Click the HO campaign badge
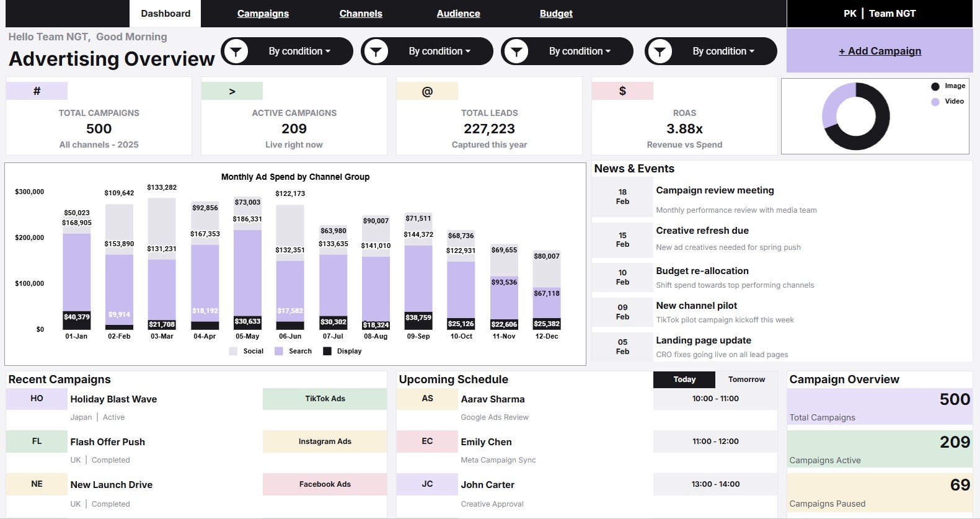 (x=37, y=399)
